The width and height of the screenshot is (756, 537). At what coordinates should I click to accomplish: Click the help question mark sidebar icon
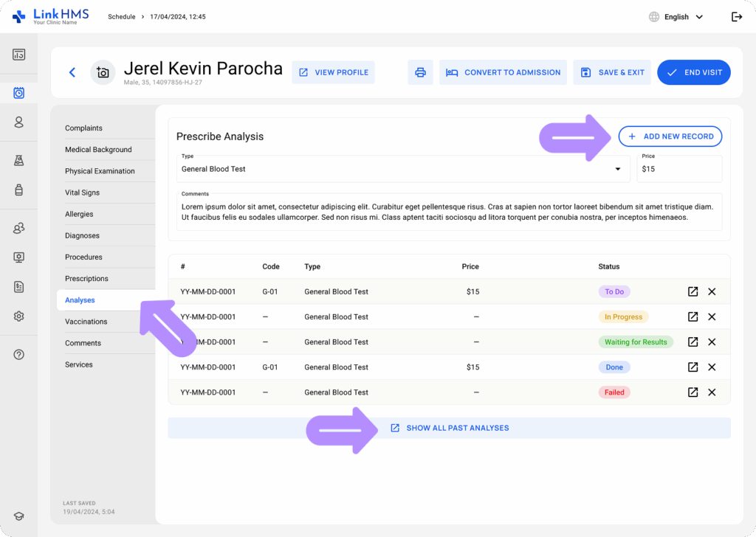(19, 354)
